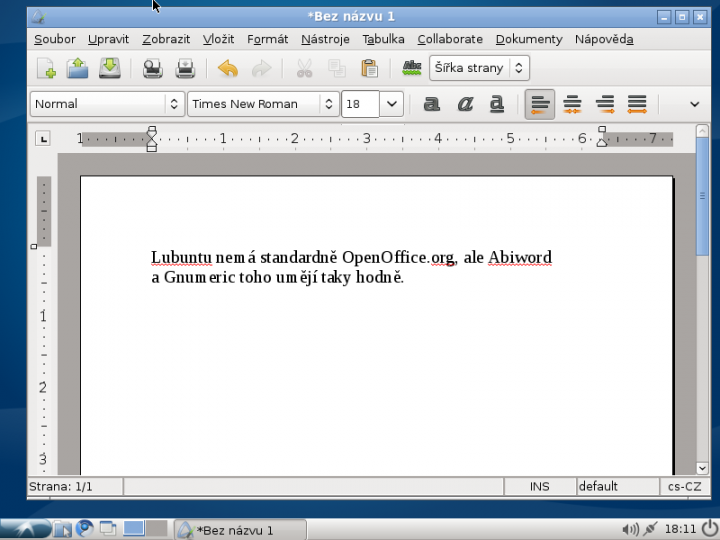The image size is (720, 540).
Task: Open the Šířka strany zoom dropdown
Action: point(479,68)
